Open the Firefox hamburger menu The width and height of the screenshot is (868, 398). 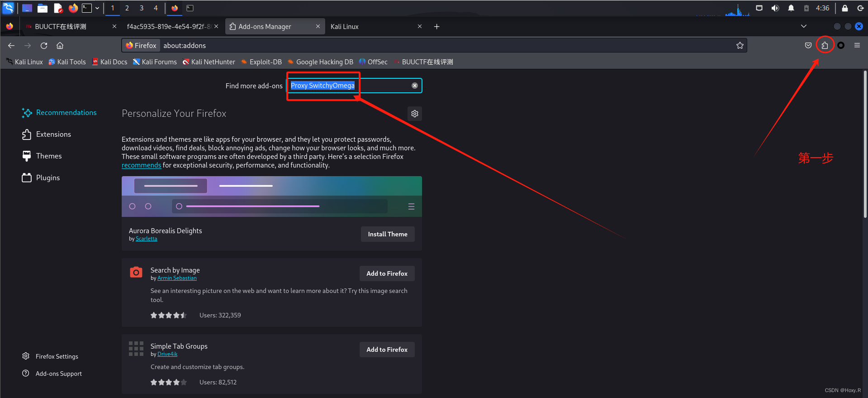857,45
